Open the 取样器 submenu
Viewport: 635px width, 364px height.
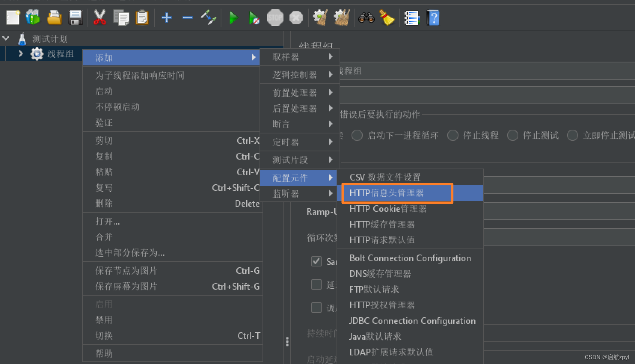(x=300, y=57)
